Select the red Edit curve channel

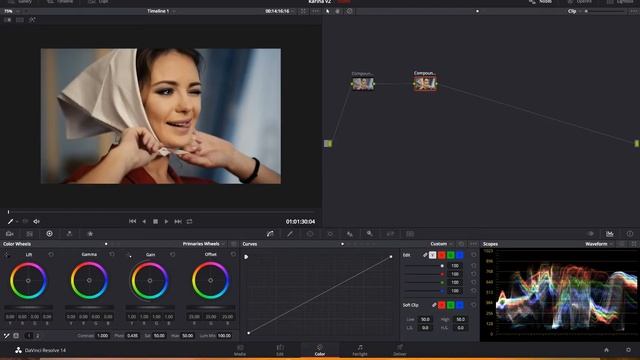[x=442, y=255]
